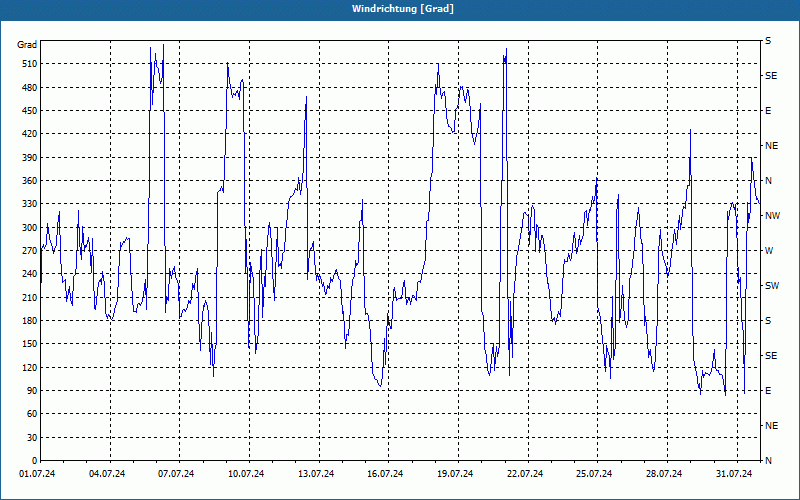Screen dimensions: 800x500
Task: Click the E compass label level with 90
Action: [x=768, y=391]
